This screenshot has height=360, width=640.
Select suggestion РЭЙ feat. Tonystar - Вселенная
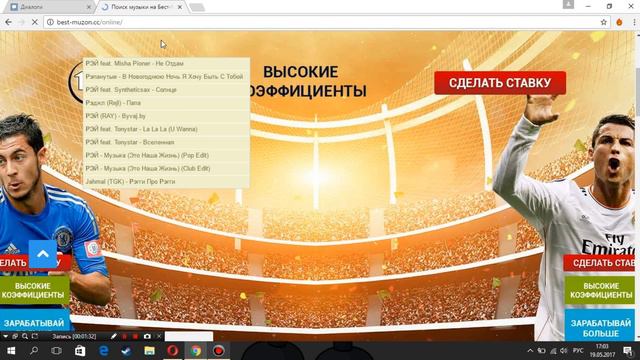166,142
